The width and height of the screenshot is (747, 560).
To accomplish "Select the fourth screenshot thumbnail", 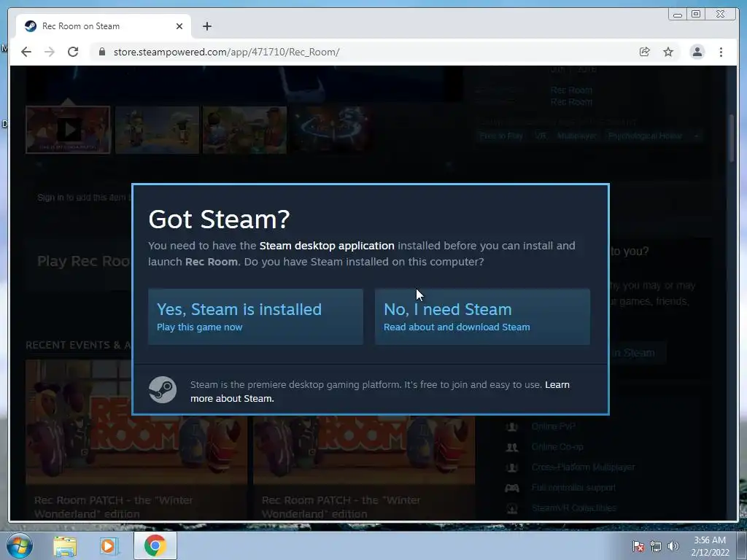I will point(332,130).
